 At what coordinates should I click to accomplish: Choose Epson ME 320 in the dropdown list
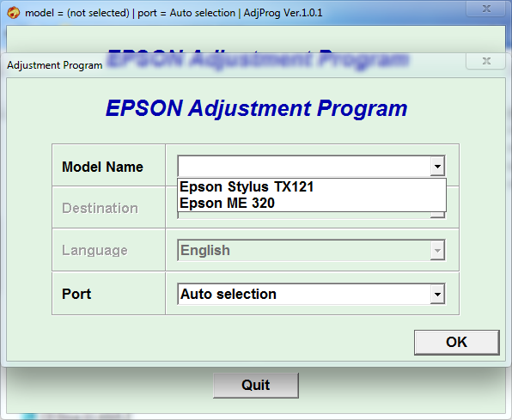coord(312,204)
